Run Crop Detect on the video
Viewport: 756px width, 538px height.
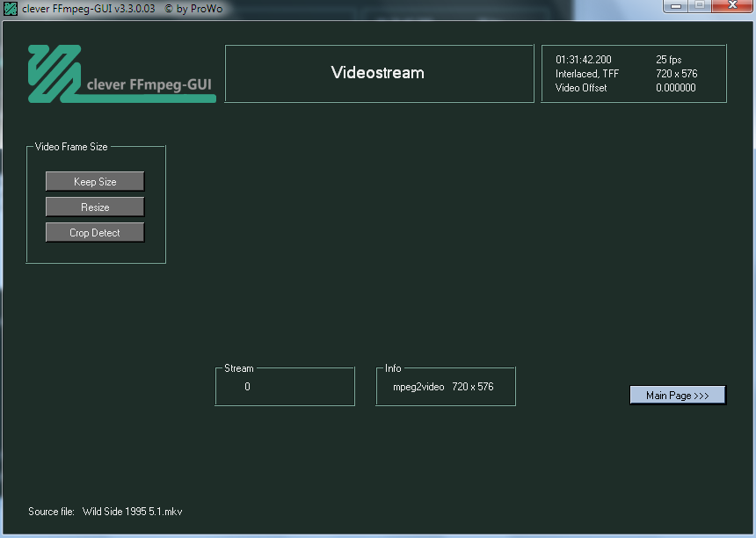point(95,232)
